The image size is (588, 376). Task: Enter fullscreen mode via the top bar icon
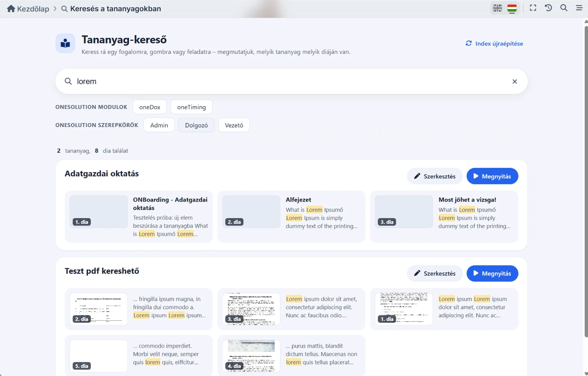pos(533,8)
